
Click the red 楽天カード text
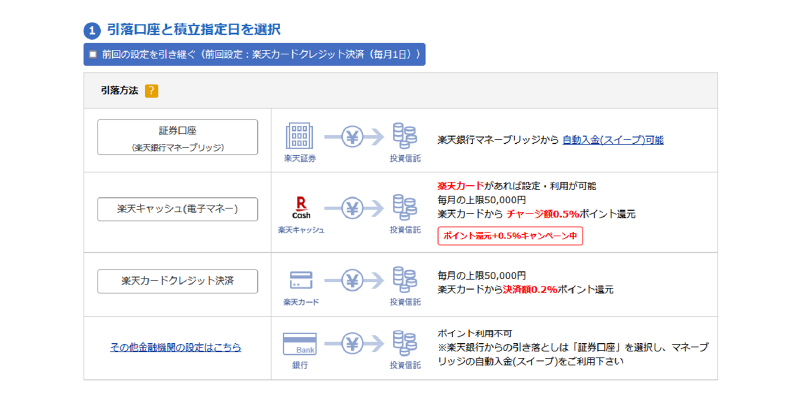point(461,185)
